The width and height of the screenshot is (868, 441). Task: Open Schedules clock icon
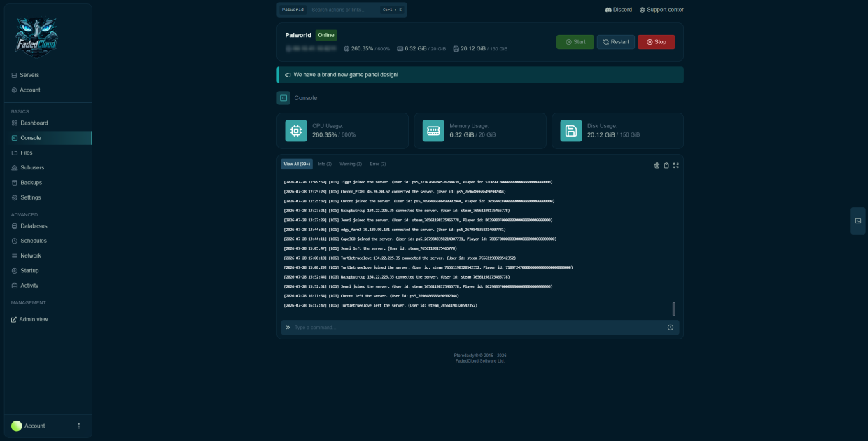pos(14,241)
